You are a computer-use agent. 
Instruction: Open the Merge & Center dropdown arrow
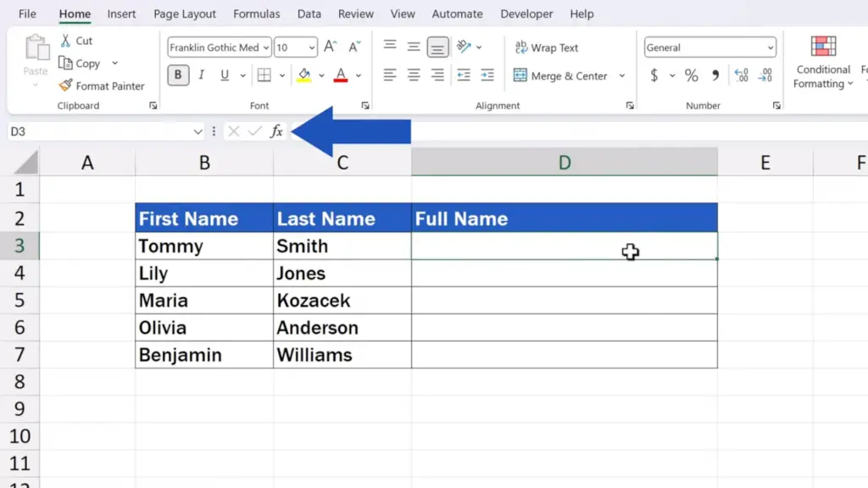point(621,75)
